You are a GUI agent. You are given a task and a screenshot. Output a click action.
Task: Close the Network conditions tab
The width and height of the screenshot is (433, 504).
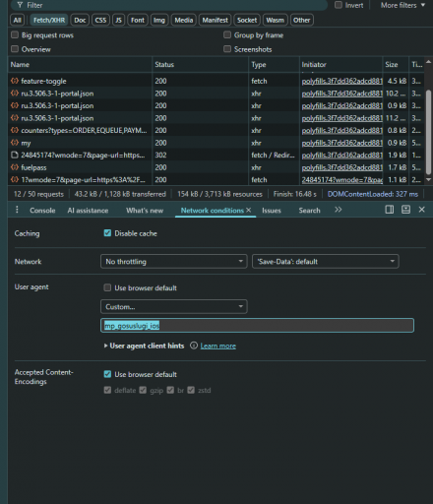(x=249, y=210)
